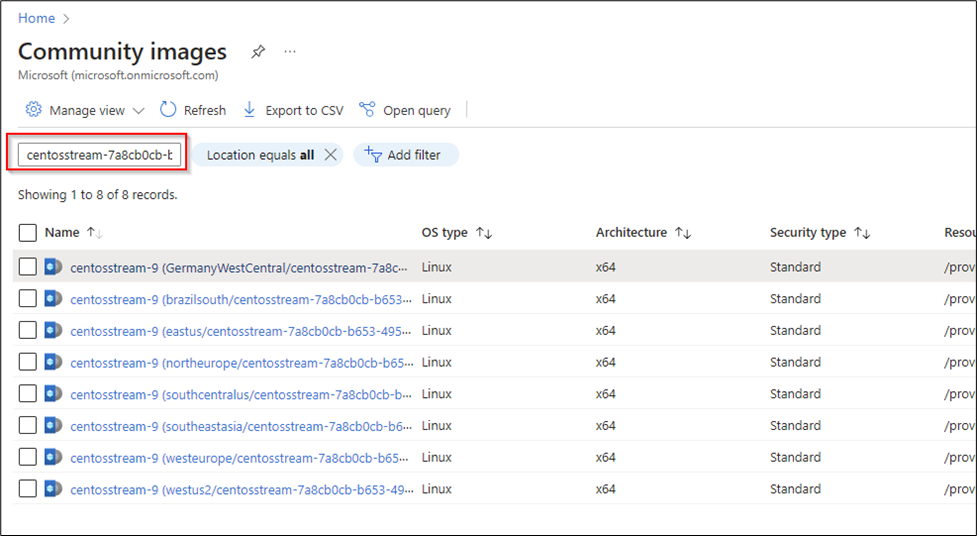Check the southcentralus image row

tap(27, 394)
